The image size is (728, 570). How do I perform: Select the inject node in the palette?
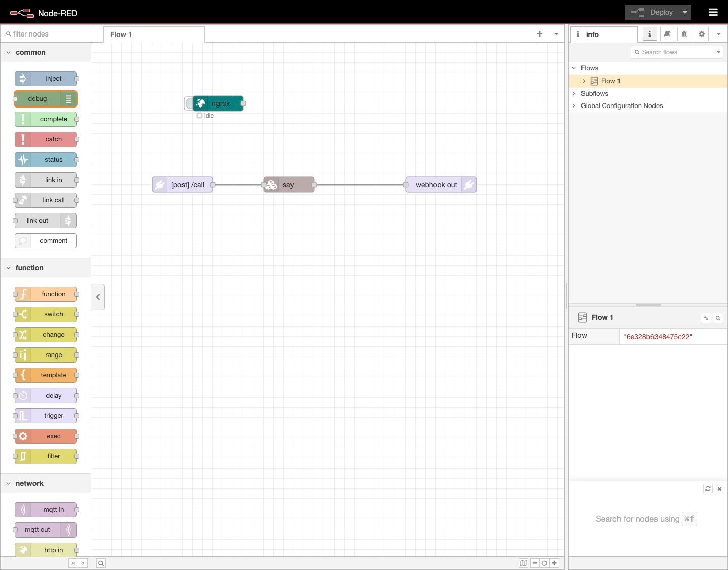(46, 78)
